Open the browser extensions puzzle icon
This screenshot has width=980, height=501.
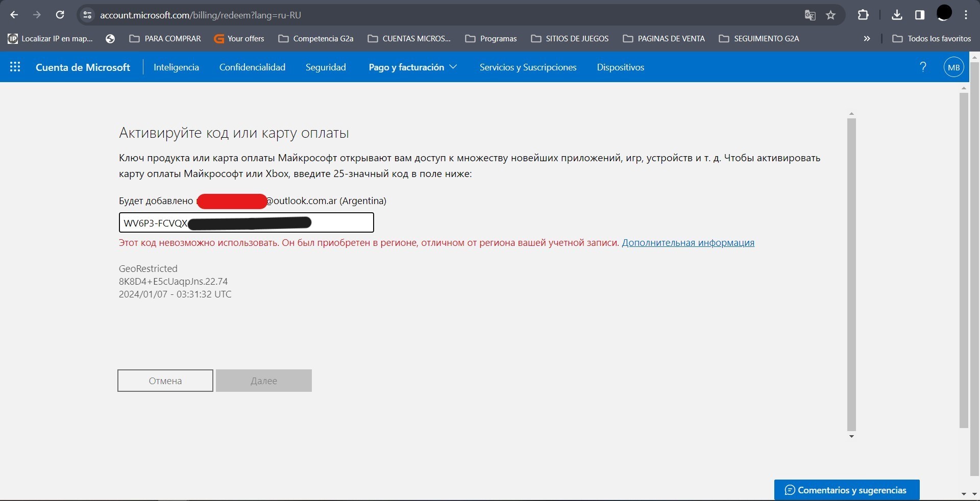pos(863,15)
